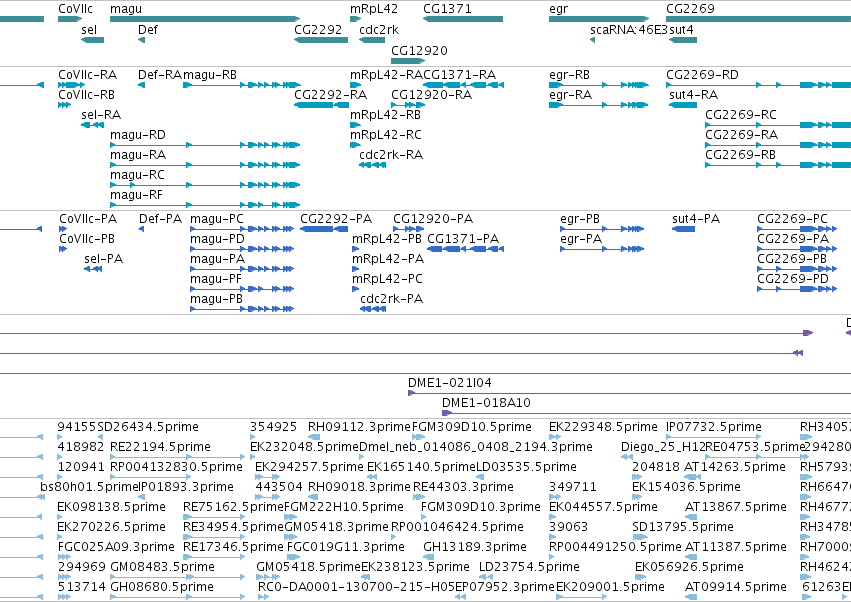Click protein CG12920-PA
The height and width of the screenshot is (602, 851).
point(433,219)
